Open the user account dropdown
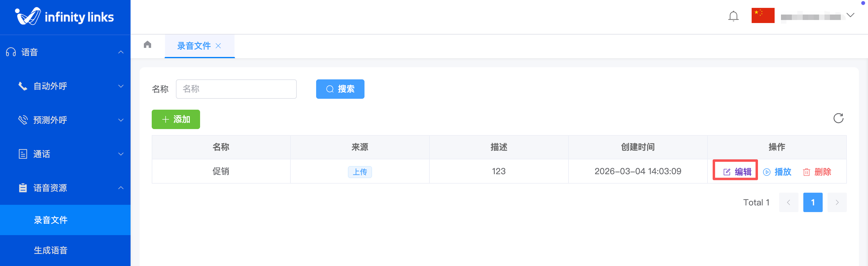 [x=850, y=15]
